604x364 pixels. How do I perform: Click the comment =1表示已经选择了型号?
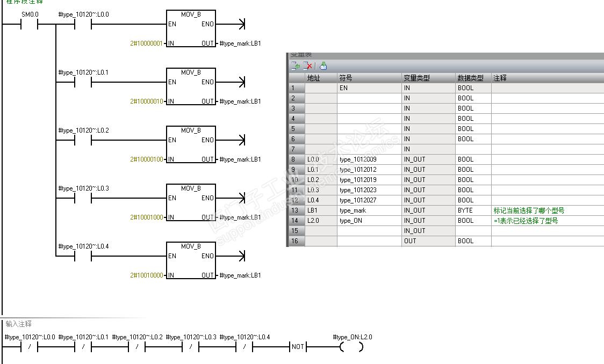tap(526, 221)
